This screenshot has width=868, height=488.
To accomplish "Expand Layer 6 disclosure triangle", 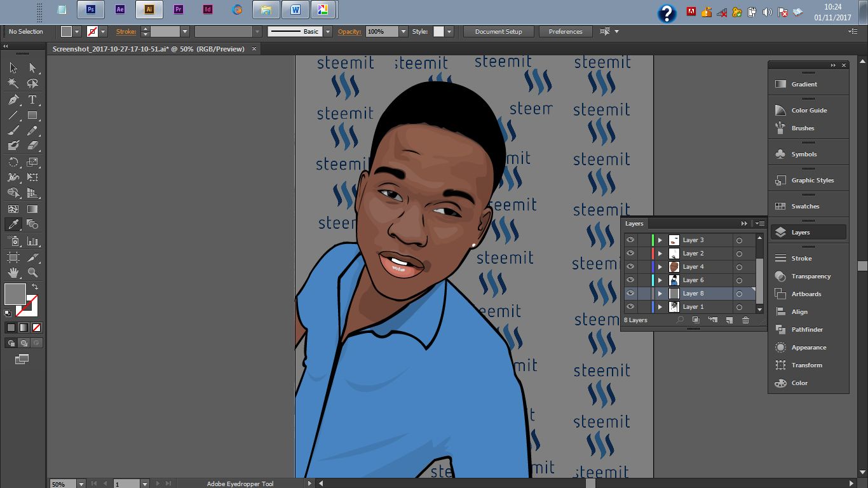I will 660,280.
